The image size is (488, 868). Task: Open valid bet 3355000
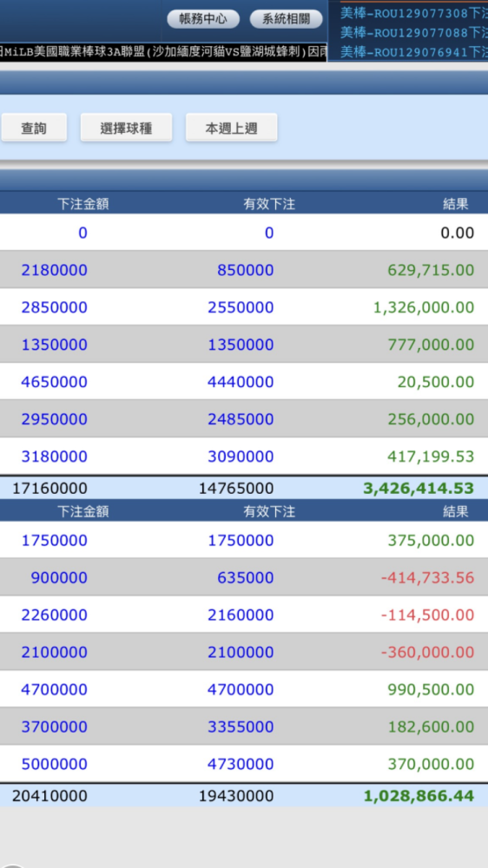pos(241,727)
